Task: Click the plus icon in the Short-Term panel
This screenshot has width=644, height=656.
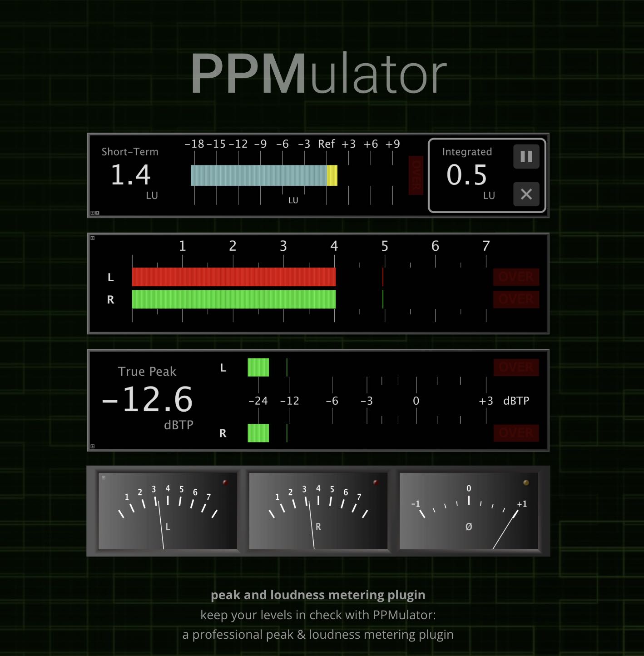Action: tap(92, 213)
